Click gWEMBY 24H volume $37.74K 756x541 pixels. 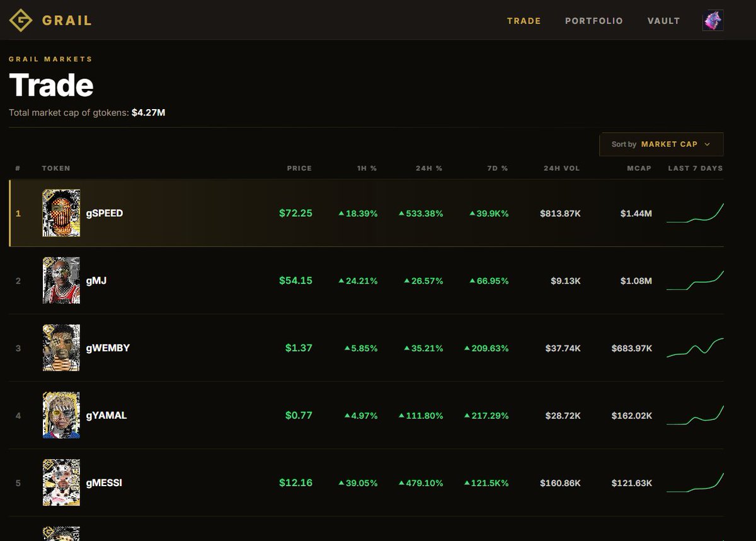click(563, 349)
